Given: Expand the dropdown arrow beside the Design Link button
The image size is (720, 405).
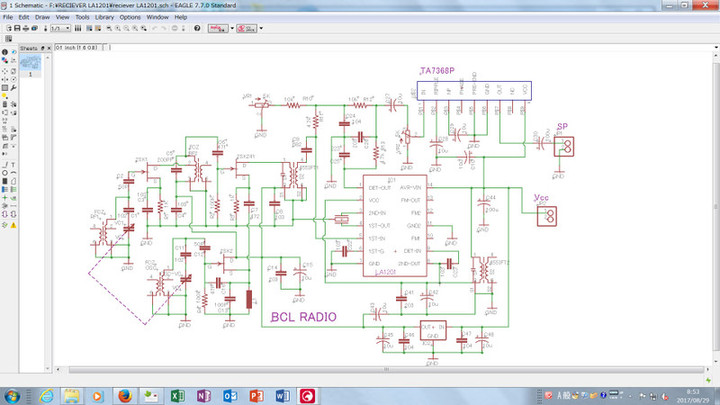Looking at the screenshot, I should coord(232,29).
